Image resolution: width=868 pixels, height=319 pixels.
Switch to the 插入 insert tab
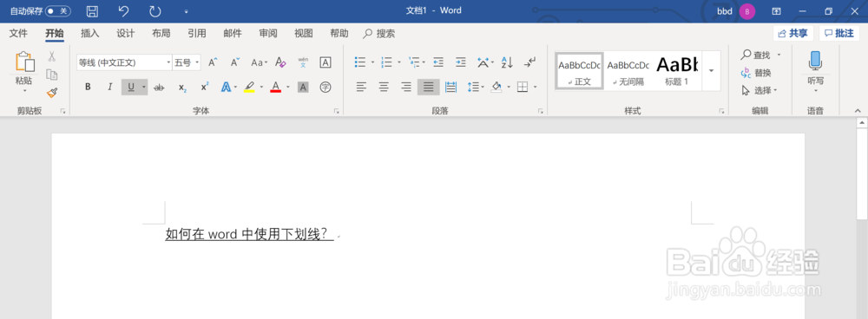[89, 34]
